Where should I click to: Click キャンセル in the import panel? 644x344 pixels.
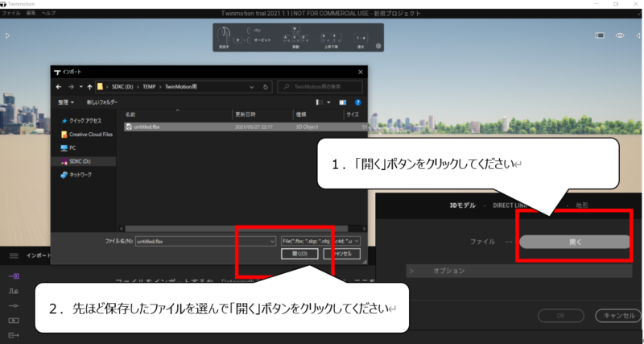pyautogui.click(x=619, y=316)
